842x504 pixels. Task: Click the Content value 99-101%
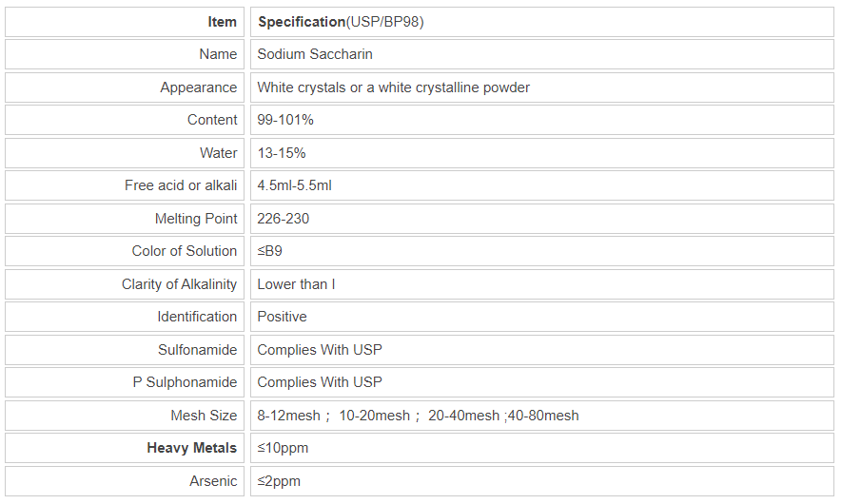[x=285, y=120]
